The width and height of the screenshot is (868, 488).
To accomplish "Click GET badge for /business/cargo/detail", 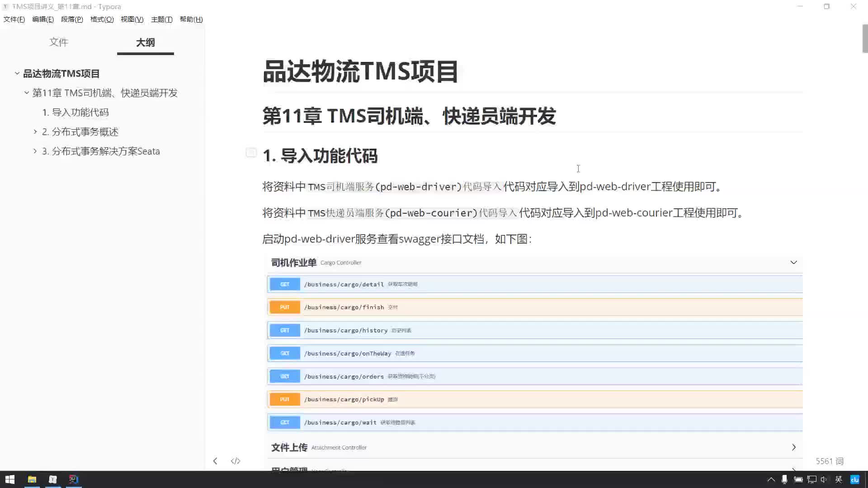I will pyautogui.click(x=285, y=284).
